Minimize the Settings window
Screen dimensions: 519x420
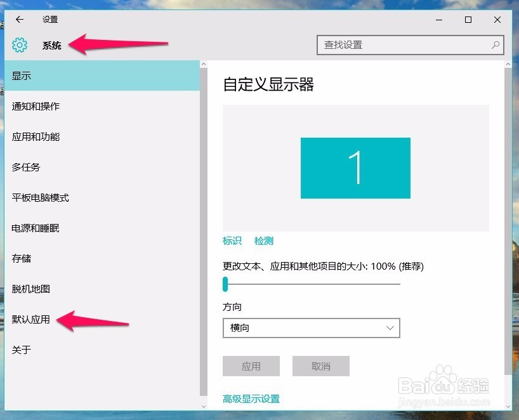(x=439, y=20)
